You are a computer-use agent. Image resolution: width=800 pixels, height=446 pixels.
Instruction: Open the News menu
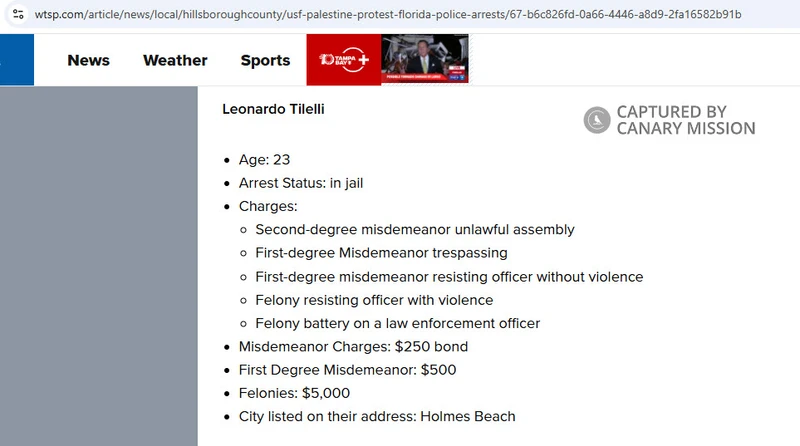(x=88, y=60)
